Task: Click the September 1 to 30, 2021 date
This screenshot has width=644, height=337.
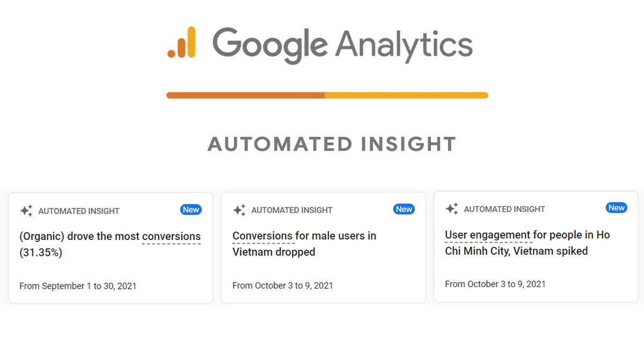Action: coord(78,286)
